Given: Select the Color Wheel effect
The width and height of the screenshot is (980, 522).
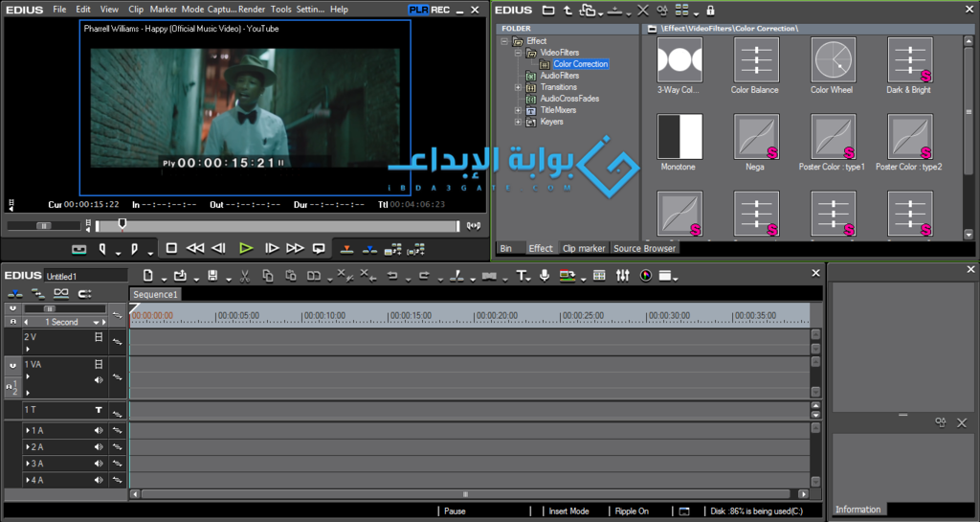Looking at the screenshot, I should pyautogui.click(x=834, y=60).
